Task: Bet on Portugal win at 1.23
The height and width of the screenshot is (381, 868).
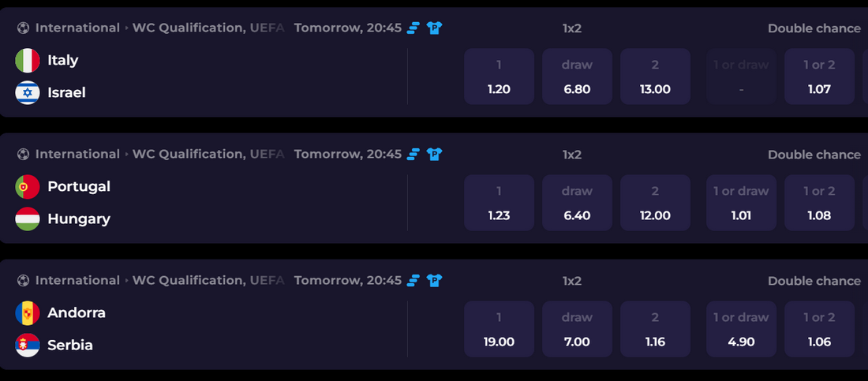Action: click(x=499, y=203)
